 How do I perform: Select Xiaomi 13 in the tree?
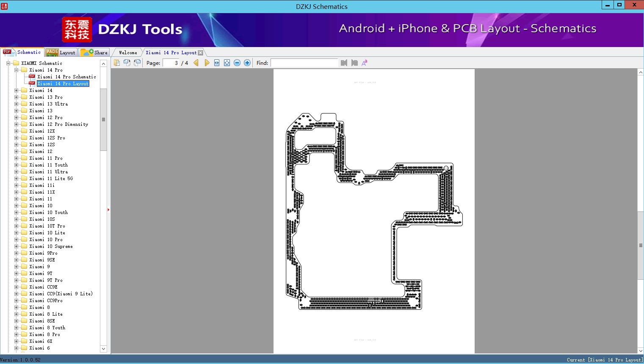point(41,111)
